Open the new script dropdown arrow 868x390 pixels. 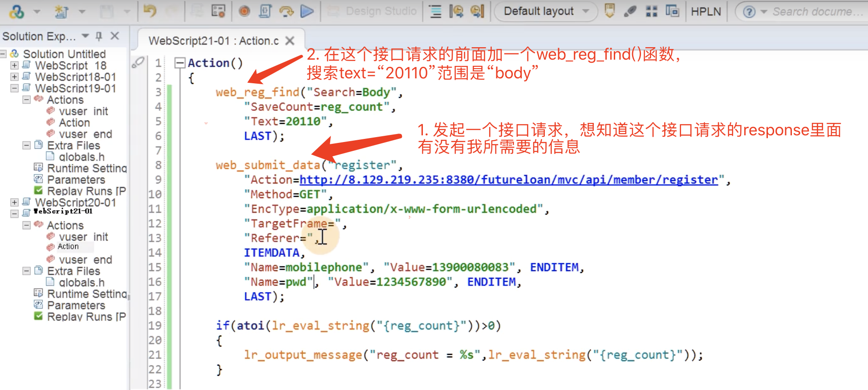(x=82, y=12)
